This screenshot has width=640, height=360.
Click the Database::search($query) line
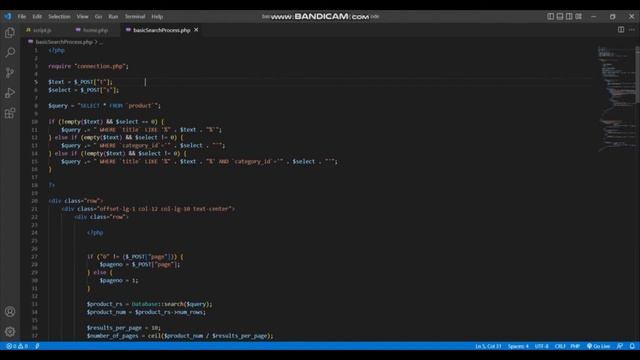coord(149,304)
